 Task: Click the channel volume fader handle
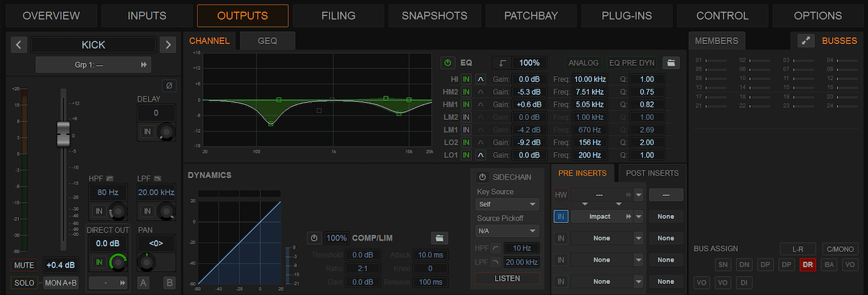[x=63, y=133]
